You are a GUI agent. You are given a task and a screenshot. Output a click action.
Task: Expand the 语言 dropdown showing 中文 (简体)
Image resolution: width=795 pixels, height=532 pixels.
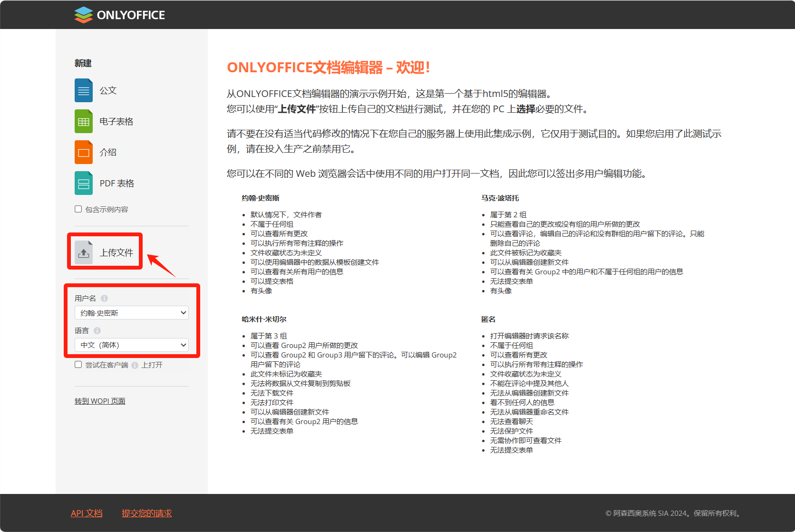point(131,345)
